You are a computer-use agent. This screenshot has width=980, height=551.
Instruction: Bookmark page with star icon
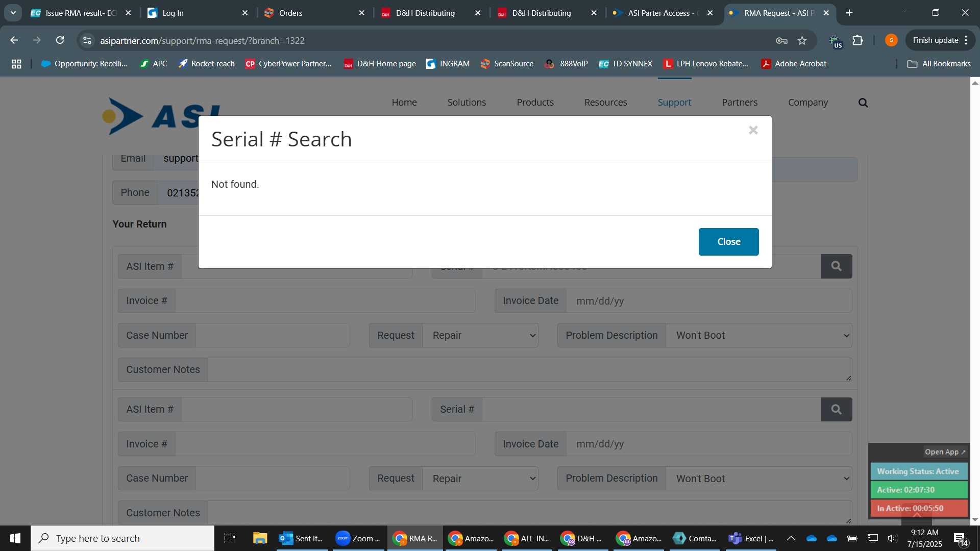(x=802, y=40)
